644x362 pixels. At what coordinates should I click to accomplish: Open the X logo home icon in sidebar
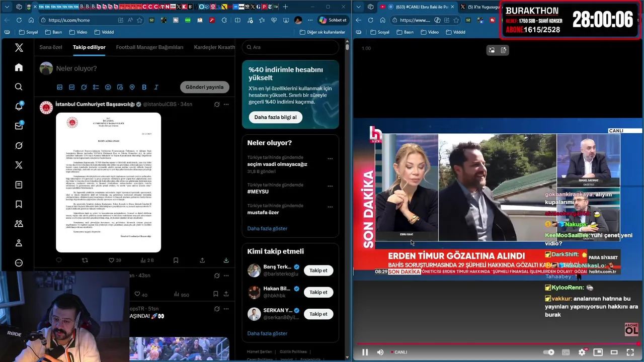[x=19, y=48]
